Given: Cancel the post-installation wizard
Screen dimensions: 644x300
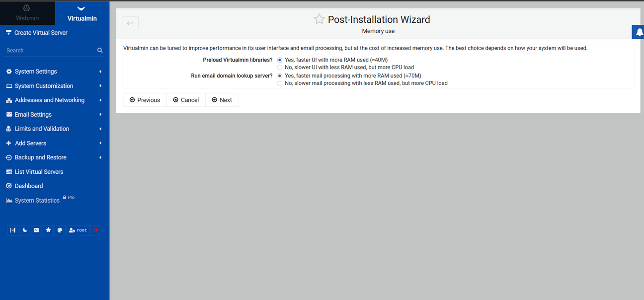Looking at the screenshot, I should click(186, 100).
